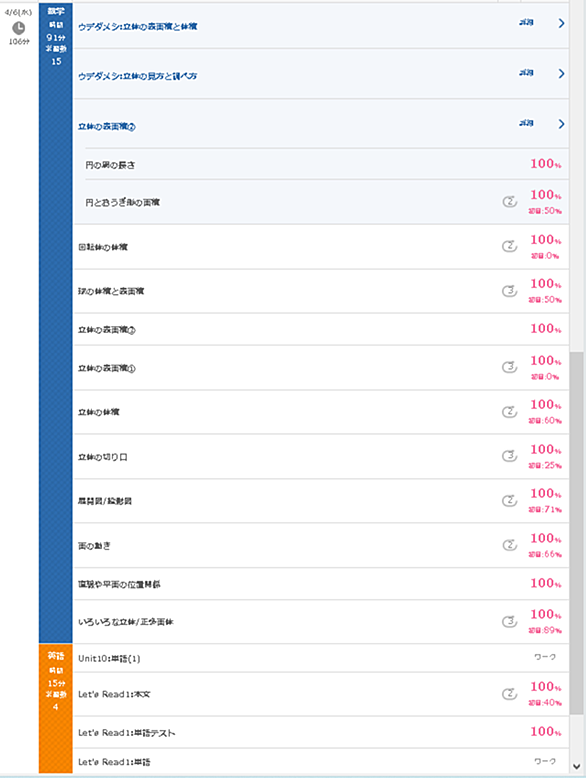Click the attempt icon on the 展開図/投影図 row

click(510, 501)
